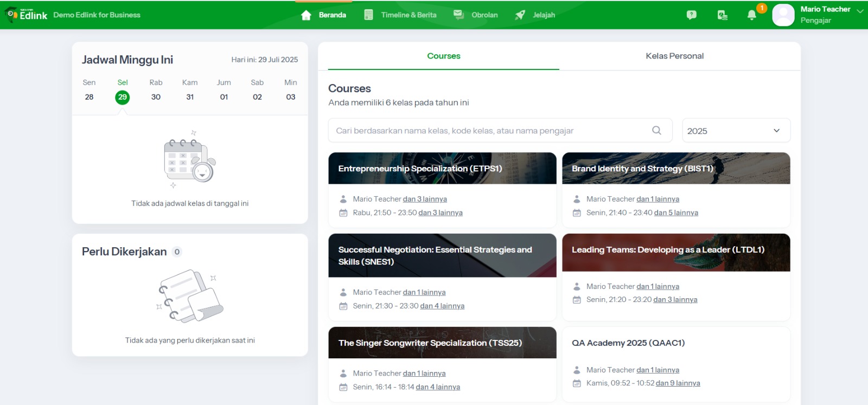
Task: Open the 2025 year dropdown
Action: pyautogui.click(x=736, y=131)
